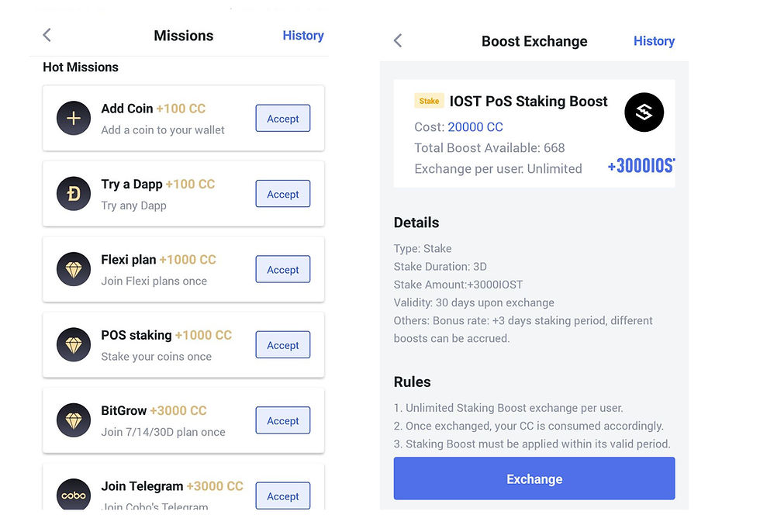The height and width of the screenshot is (532, 760).
Task: Accept the Try a Dapp mission
Action: 283,194
